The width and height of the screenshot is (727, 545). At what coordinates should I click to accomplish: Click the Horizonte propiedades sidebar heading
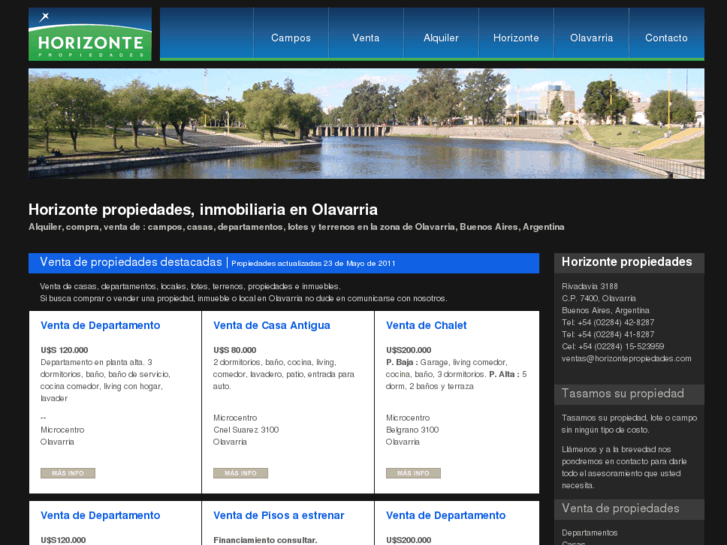point(627,262)
